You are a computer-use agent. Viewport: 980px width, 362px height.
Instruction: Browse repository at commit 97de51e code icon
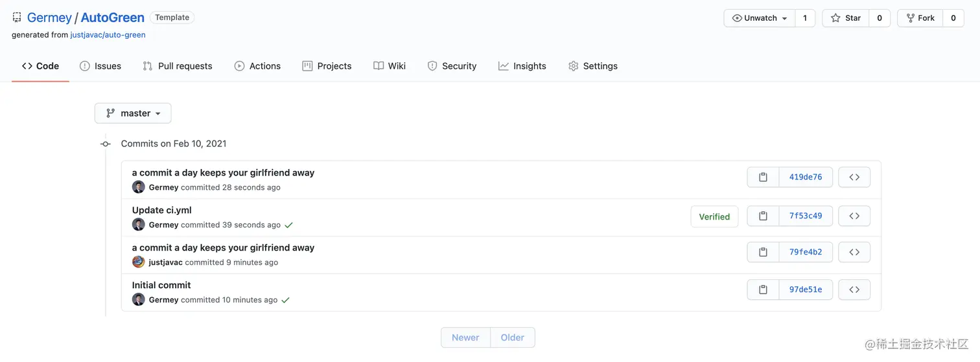(854, 290)
